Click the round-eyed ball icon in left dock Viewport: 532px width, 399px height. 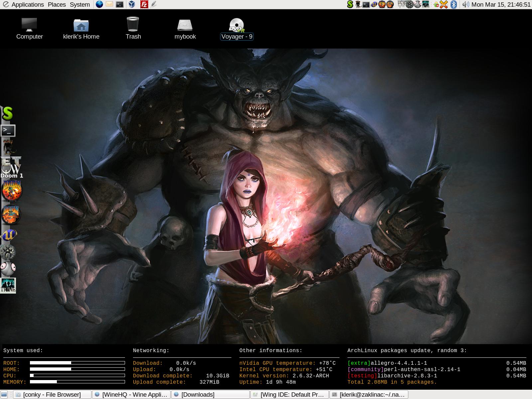(x=8, y=268)
